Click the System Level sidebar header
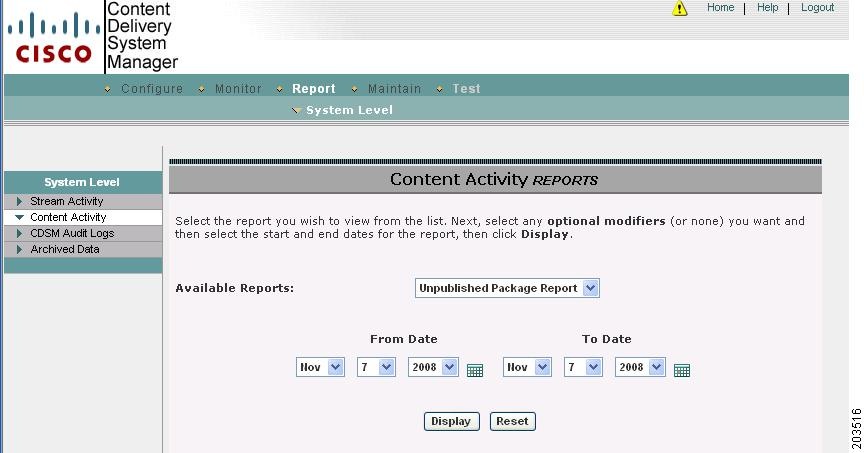 (83, 182)
